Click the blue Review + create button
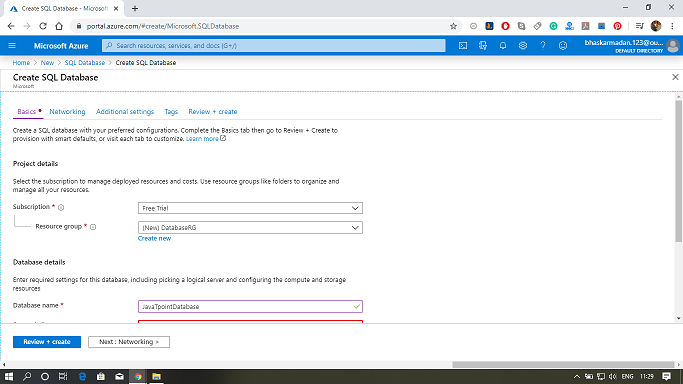The width and height of the screenshot is (683, 384). click(47, 342)
